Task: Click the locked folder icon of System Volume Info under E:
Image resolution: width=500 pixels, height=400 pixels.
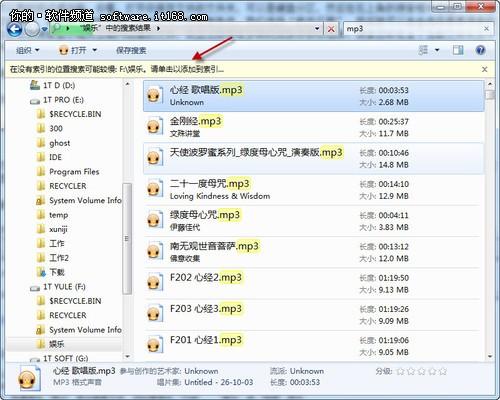Action: pyautogui.click(x=41, y=200)
